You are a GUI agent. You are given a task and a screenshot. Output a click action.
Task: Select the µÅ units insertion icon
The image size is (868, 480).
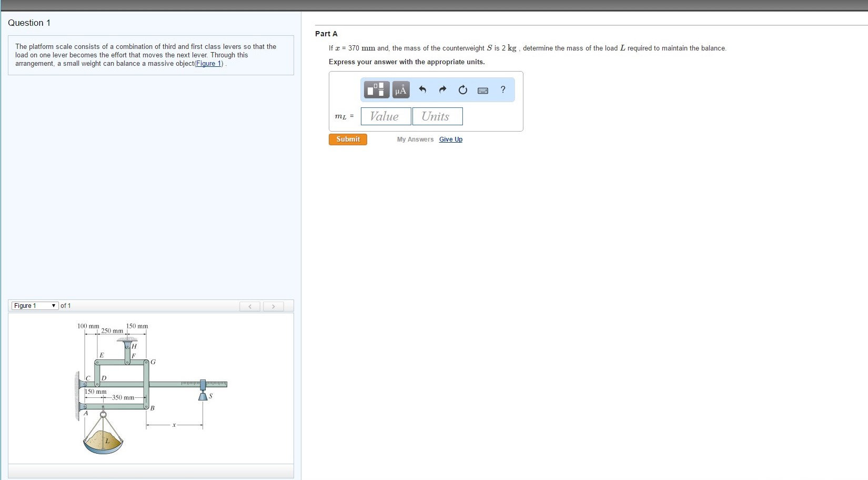pyautogui.click(x=400, y=89)
